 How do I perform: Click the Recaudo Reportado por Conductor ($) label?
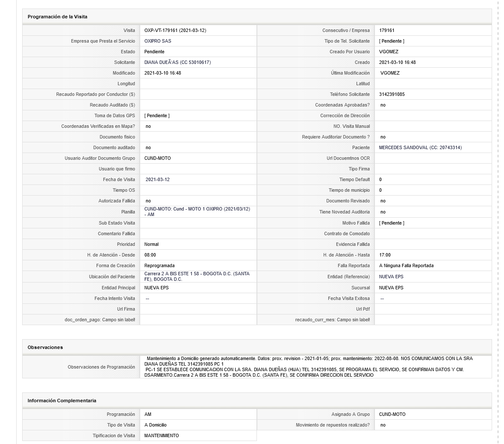(95, 94)
